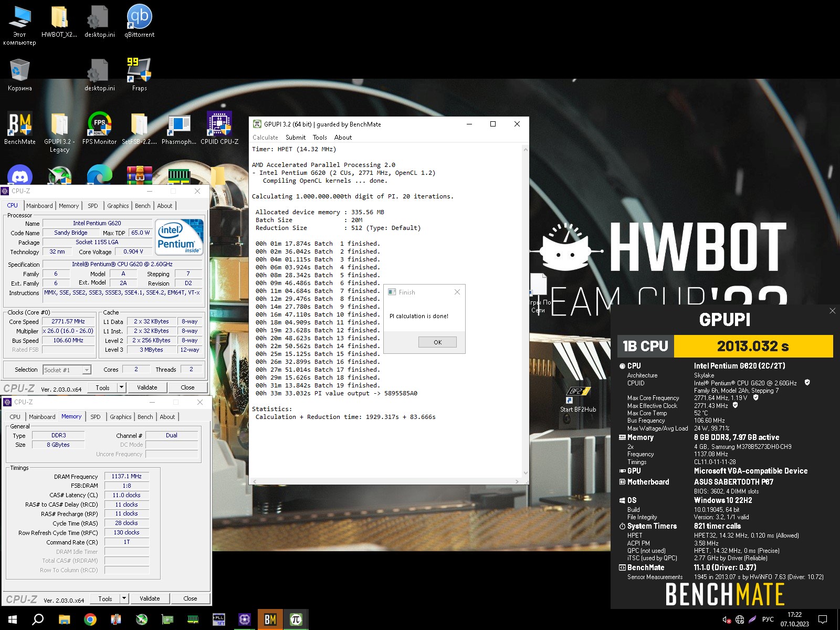Open taskbar Search magnifier
Screen dimensions: 840x630
click(38, 619)
